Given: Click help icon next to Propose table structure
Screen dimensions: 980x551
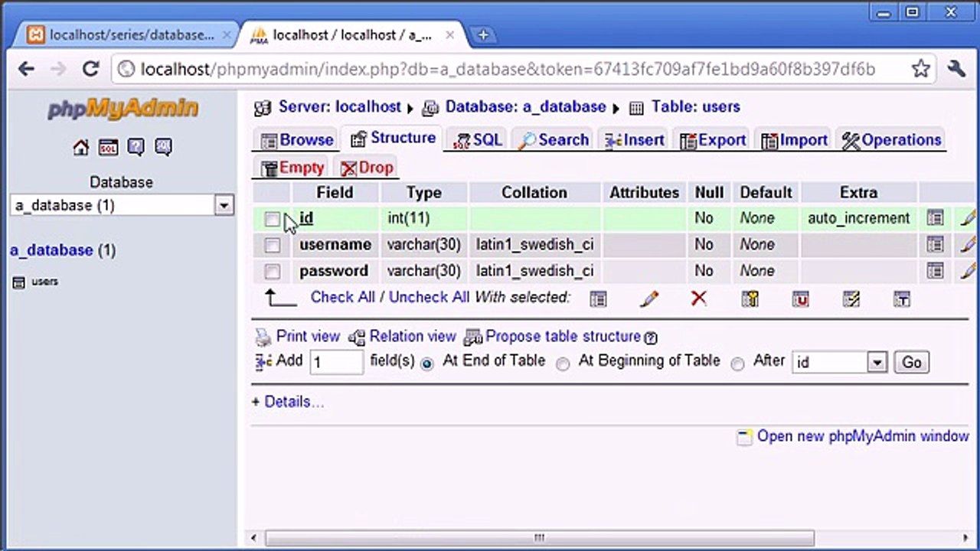Looking at the screenshot, I should coord(651,337).
